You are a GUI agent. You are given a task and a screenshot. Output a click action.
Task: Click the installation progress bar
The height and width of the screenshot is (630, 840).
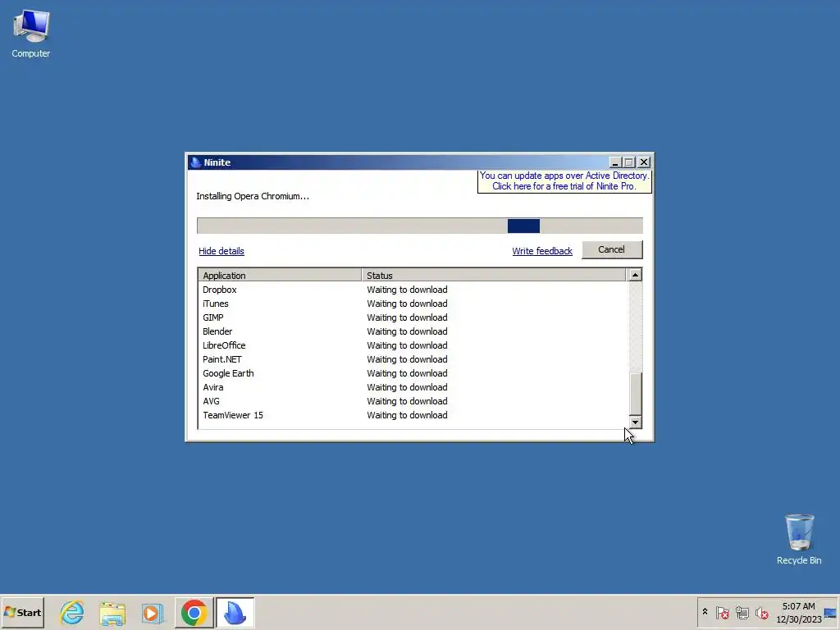tap(419, 226)
